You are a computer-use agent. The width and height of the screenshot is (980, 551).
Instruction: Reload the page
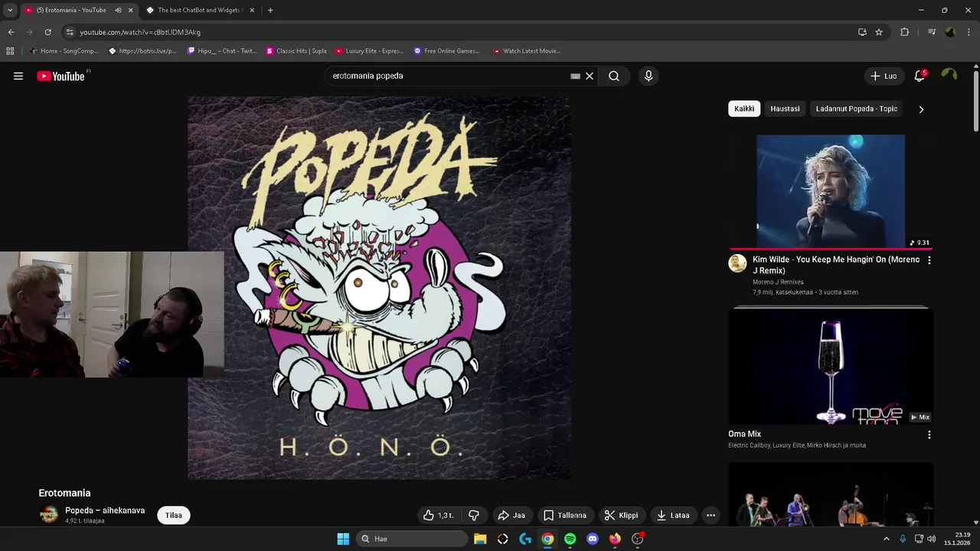click(47, 32)
